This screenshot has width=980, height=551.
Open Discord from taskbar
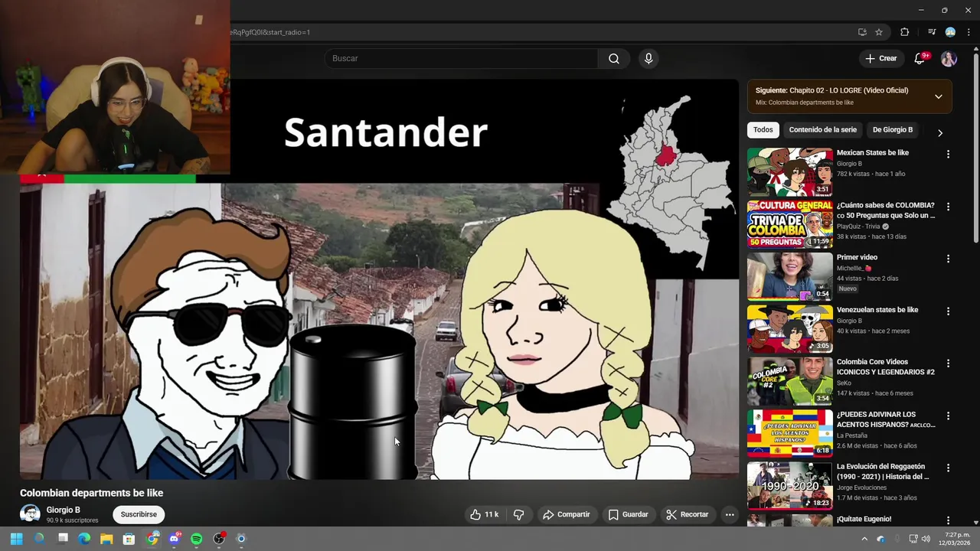pos(175,539)
